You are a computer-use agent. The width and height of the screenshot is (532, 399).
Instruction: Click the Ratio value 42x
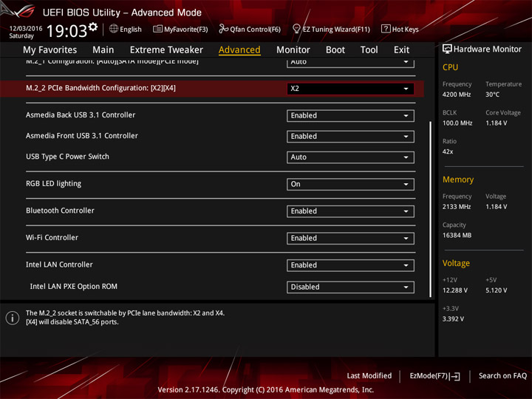click(x=448, y=151)
